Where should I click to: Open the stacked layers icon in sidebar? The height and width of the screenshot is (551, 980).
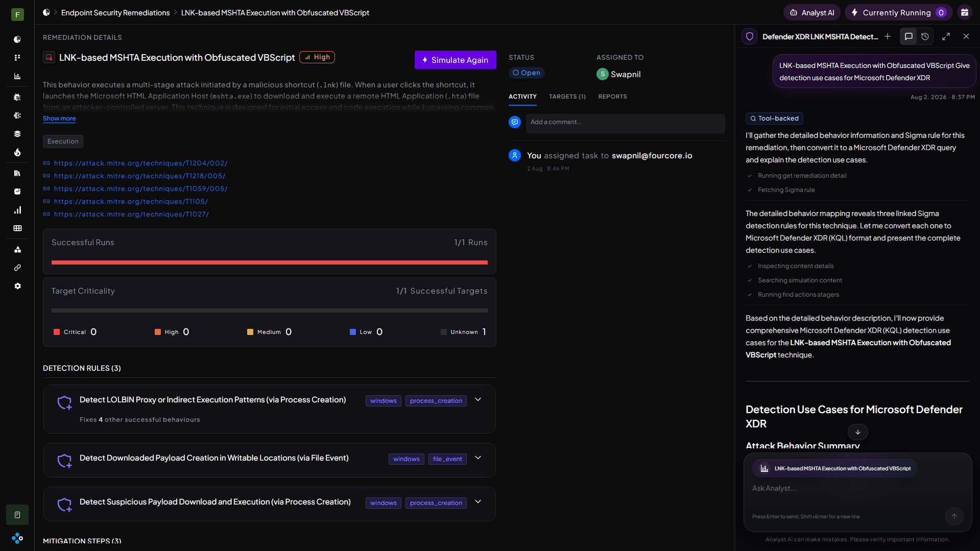pyautogui.click(x=17, y=134)
